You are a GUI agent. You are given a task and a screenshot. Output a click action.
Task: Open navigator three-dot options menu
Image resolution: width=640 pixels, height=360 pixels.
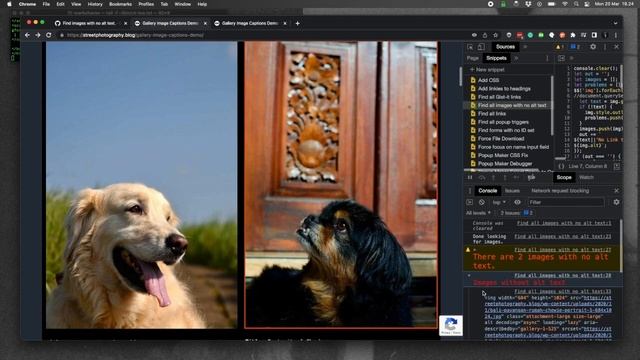(x=547, y=58)
